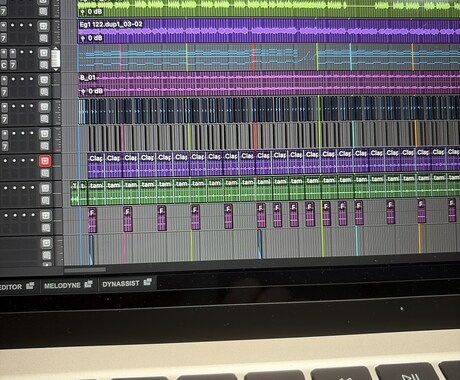Select the first purple F clip
The width and height of the screenshot is (460, 380).
tap(92, 220)
